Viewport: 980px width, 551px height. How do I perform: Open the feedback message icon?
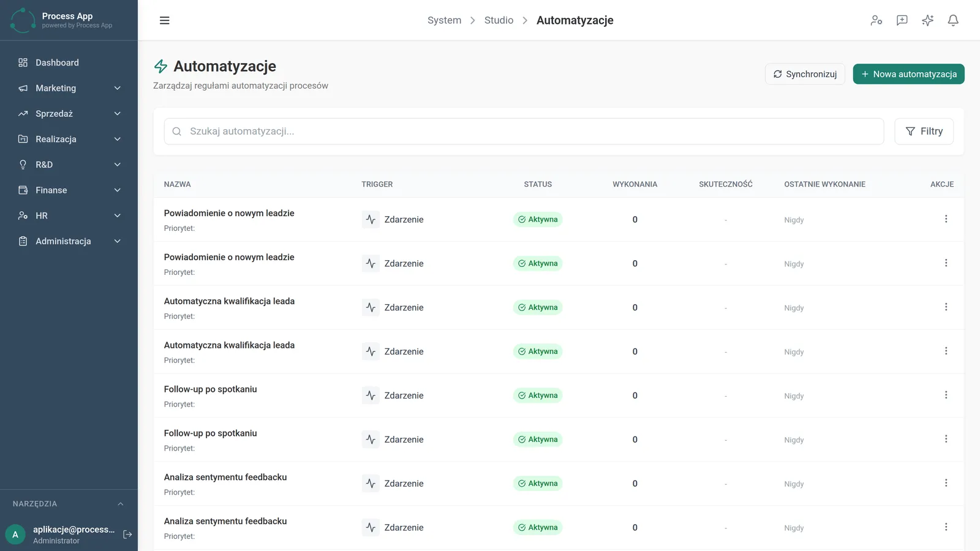(902, 20)
